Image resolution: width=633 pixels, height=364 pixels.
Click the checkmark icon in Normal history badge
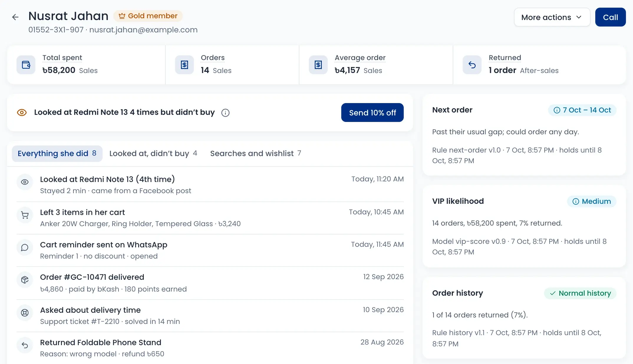pos(553,293)
